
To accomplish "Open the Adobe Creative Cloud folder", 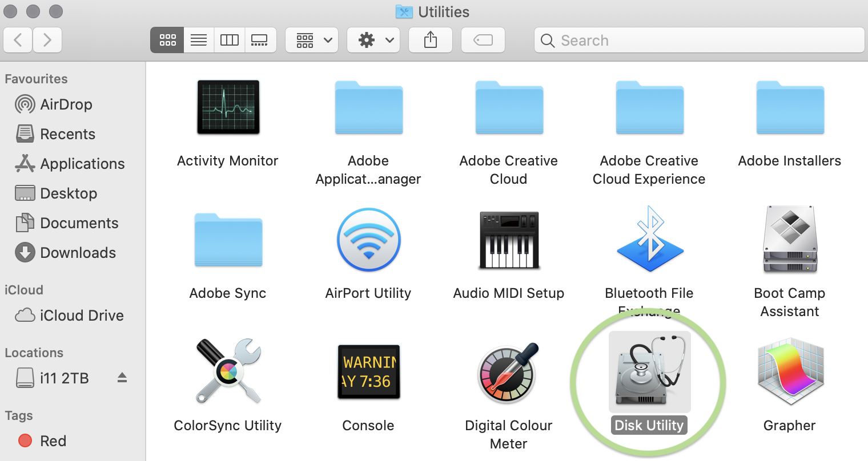I will [509, 107].
